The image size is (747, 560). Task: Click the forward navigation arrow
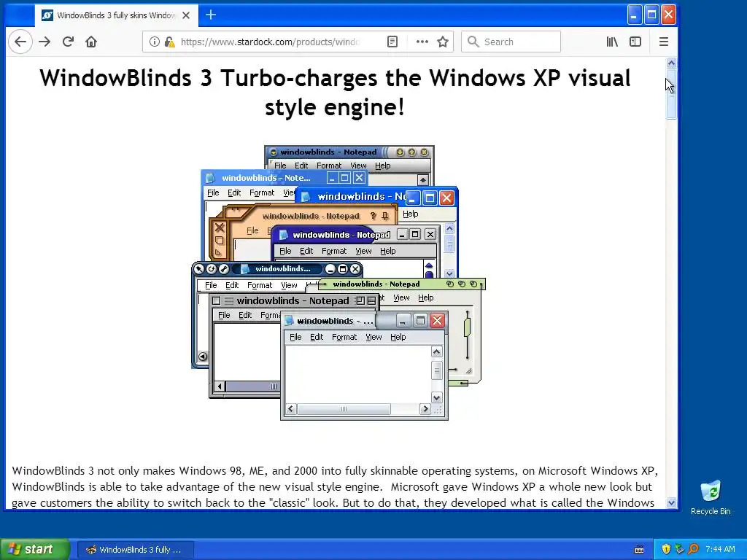[44, 42]
